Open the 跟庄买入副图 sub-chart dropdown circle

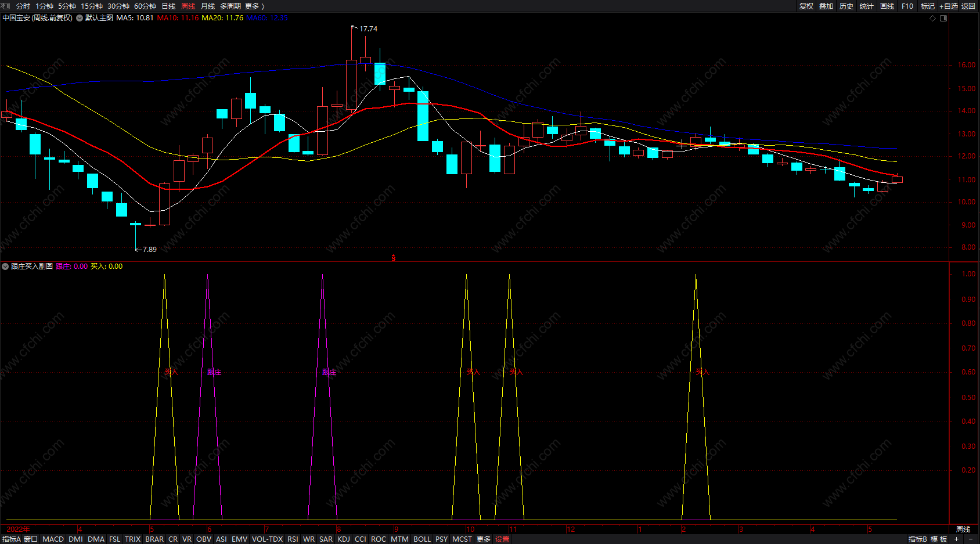5,266
